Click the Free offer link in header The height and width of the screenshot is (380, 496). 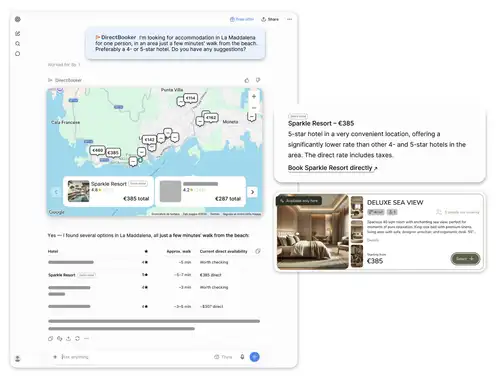[x=242, y=19]
